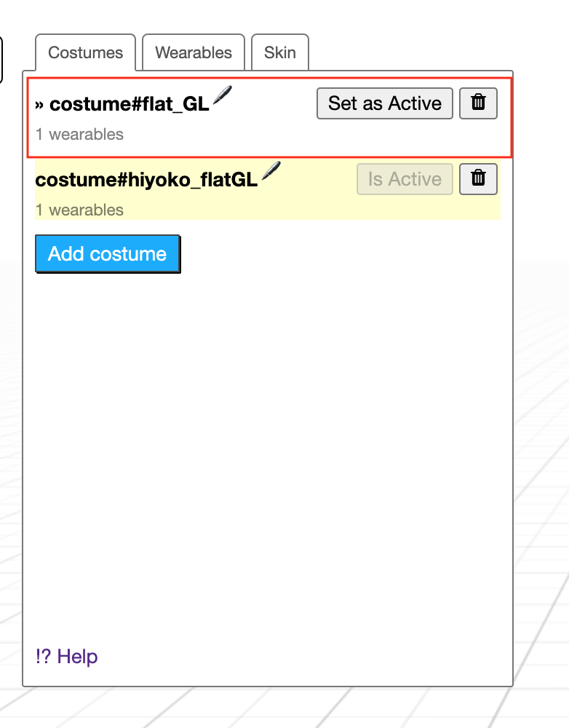Select the costume#hiyoko_flatGL title
The height and width of the screenshot is (728, 569).
tap(146, 180)
